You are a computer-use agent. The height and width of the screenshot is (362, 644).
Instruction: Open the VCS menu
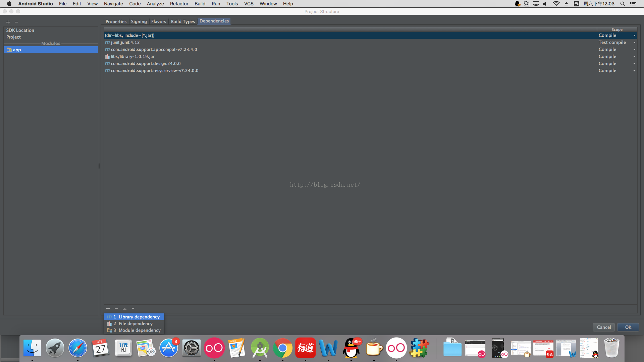click(249, 4)
